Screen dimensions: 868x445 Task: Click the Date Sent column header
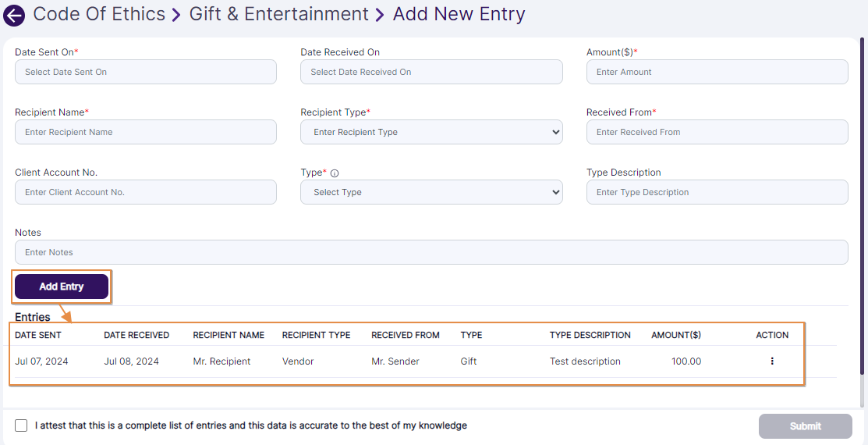[38, 335]
